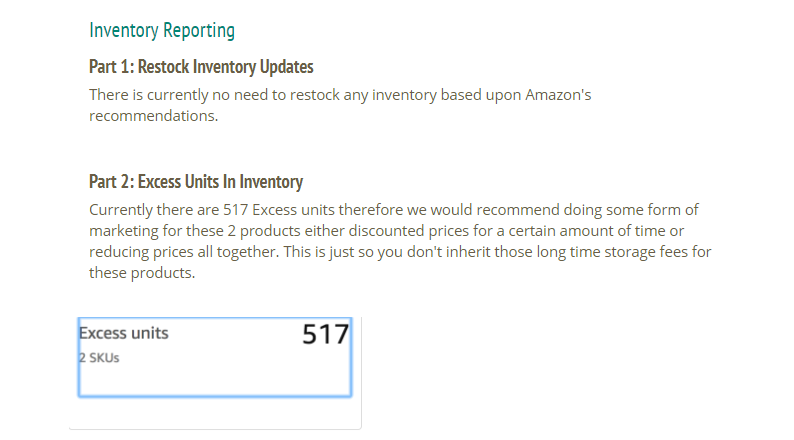Click 517 in the Part 2 paragraph

coord(235,210)
